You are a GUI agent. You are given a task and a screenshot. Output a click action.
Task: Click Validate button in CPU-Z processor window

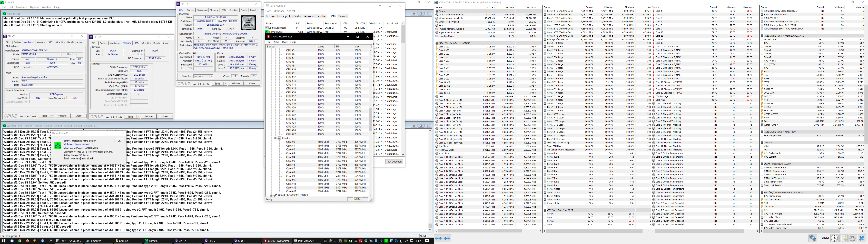(235, 84)
